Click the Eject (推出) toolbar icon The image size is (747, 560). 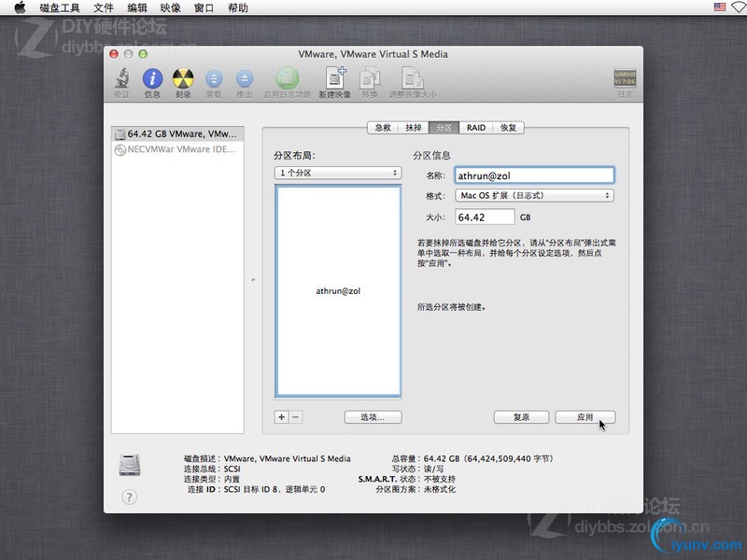245,79
